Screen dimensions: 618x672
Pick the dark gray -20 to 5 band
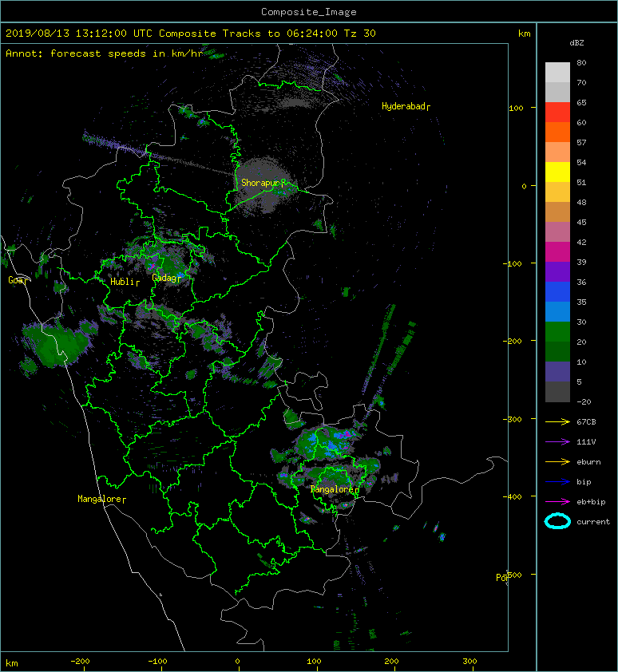557,392
